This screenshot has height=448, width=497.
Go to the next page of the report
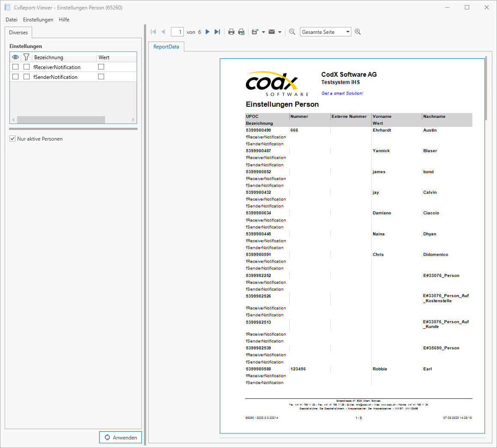[x=207, y=31]
